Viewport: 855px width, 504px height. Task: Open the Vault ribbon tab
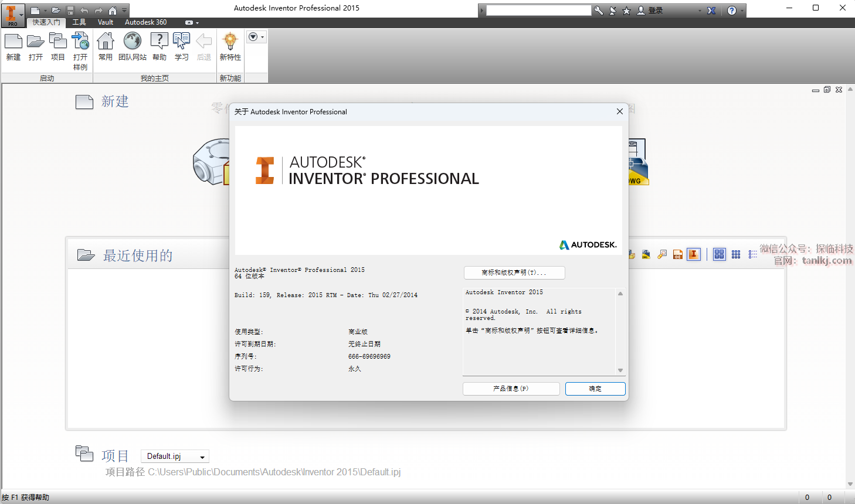[106, 22]
